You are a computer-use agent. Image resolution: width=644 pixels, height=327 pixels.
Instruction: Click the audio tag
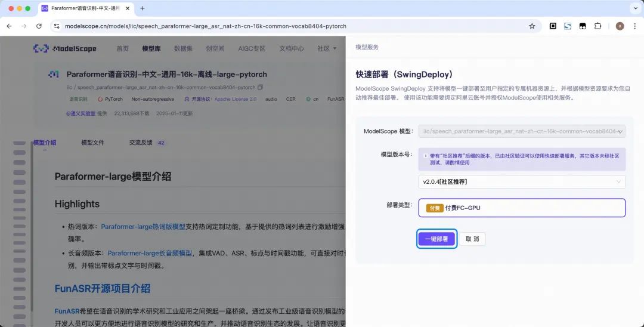[271, 99]
